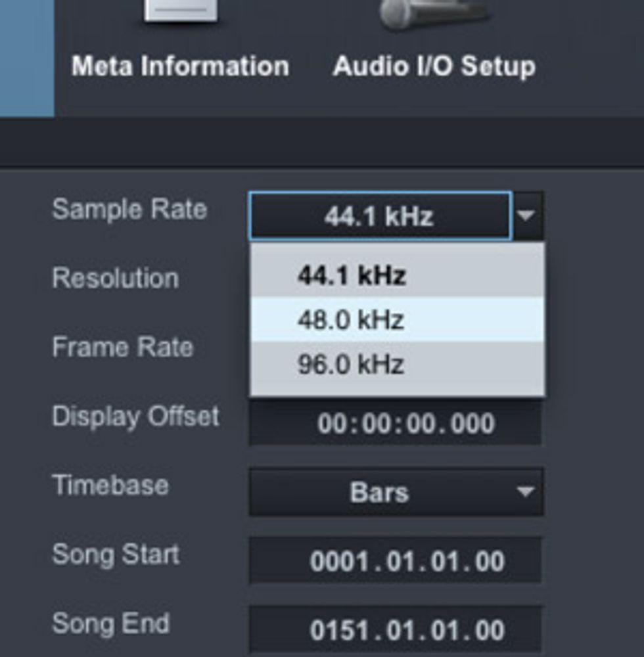Choose 48.0 kHz sample rate option

397,319
